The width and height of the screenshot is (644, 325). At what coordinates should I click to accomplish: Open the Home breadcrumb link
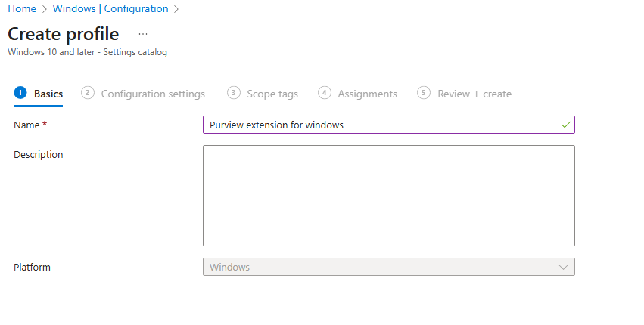[22, 8]
